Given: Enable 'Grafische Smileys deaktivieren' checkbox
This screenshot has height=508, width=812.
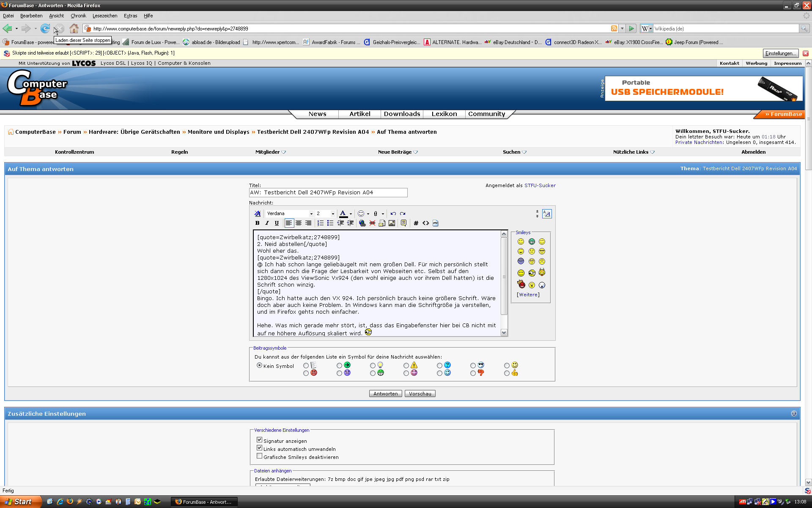Looking at the screenshot, I should tap(259, 456).
